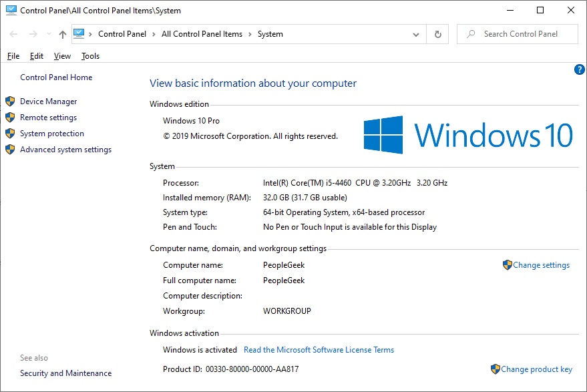
Task: Select the 32.0 GB installed memory value
Action: click(x=305, y=198)
